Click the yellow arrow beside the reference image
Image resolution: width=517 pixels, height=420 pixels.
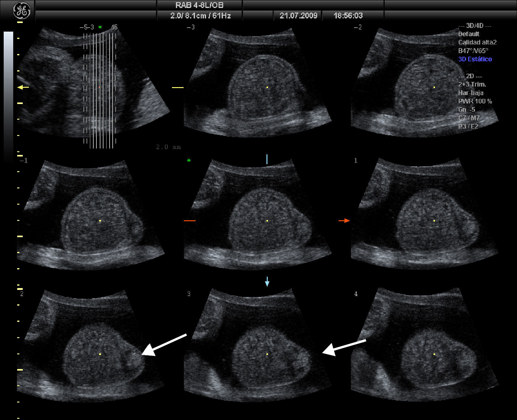[23, 87]
